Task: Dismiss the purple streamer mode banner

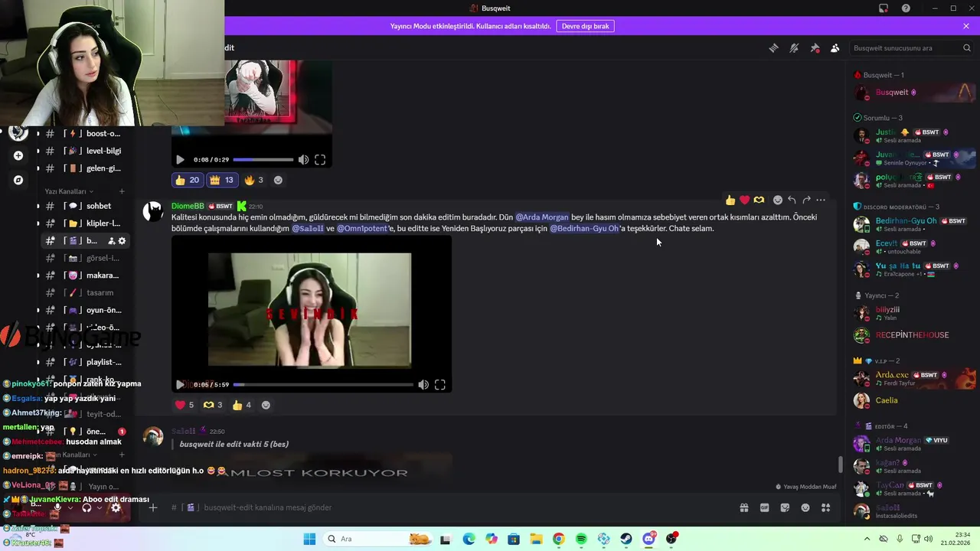Action: tap(966, 26)
